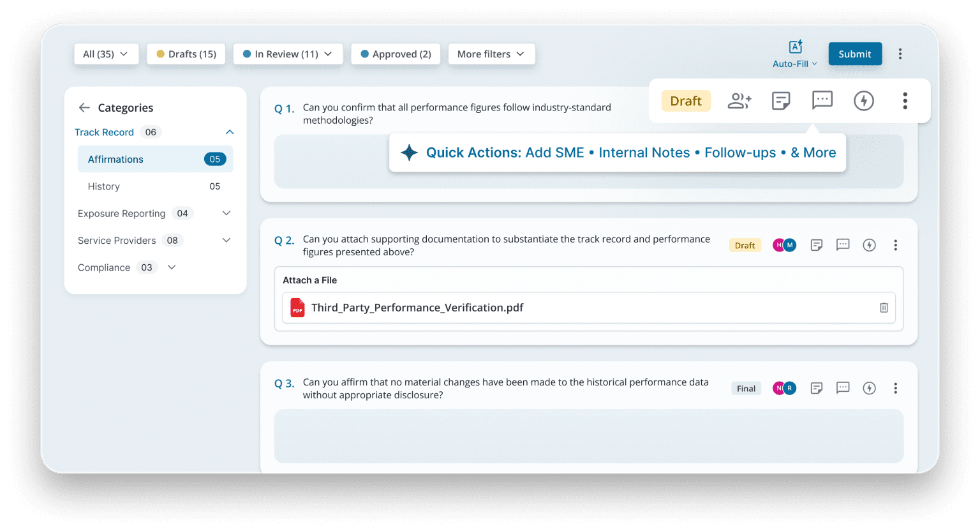Click the Auto-Fill icon
This screenshot has width=980, height=531.
(x=795, y=47)
